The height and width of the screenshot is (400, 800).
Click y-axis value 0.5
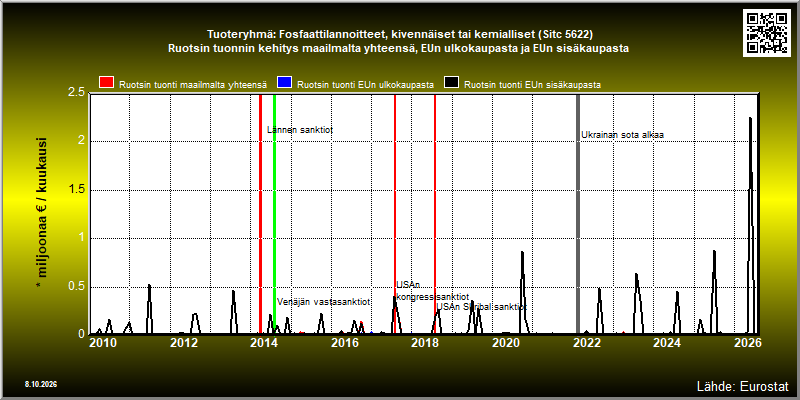coord(77,286)
